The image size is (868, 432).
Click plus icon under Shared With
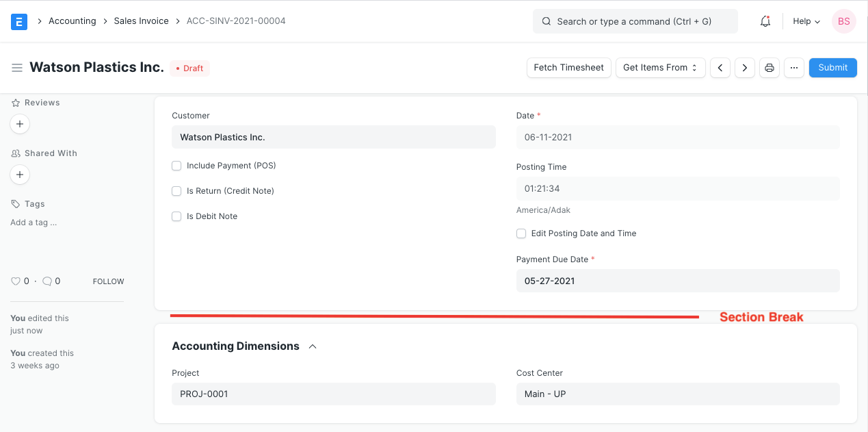(x=20, y=175)
